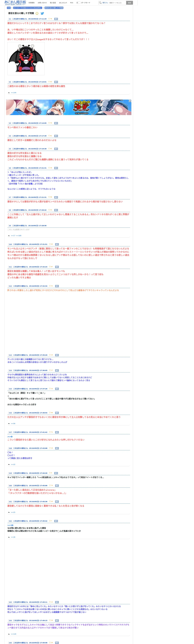Report post 5 with its 報告 button
The image size is (194, 644).
[x=56, y=149]
